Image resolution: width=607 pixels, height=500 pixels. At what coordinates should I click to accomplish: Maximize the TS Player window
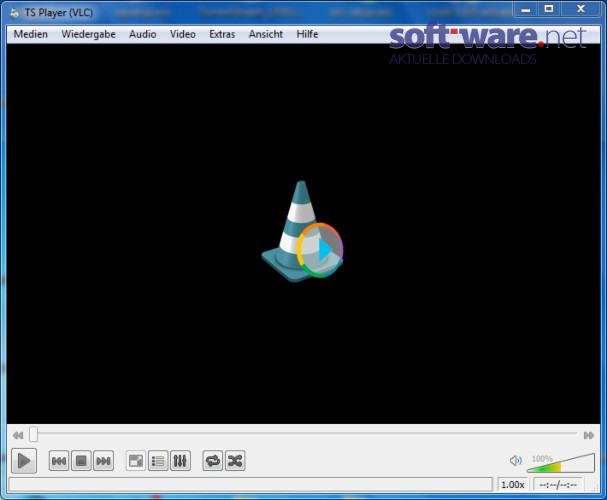[x=549, y=9]
